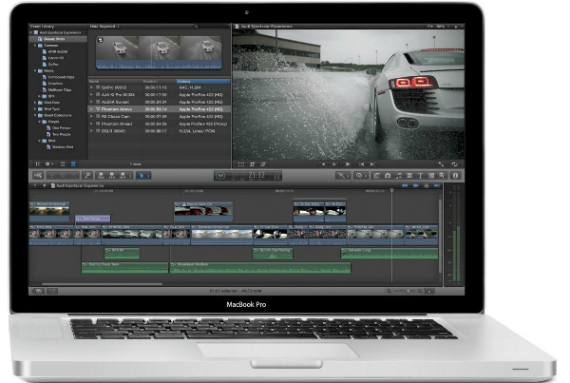Select the RR Chase Cam clip
570x383 pixels.
point(159,116)
